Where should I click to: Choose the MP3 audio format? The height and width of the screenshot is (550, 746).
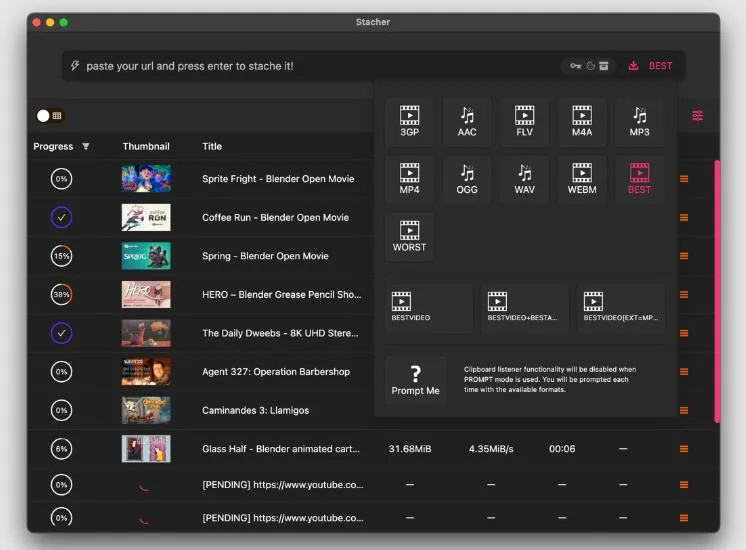pyautogui.click(x=639, y=121)
